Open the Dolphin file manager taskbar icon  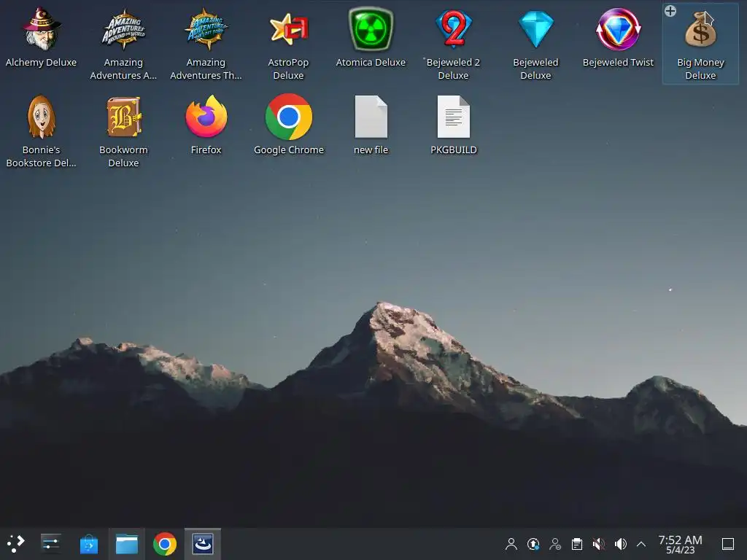127,543
